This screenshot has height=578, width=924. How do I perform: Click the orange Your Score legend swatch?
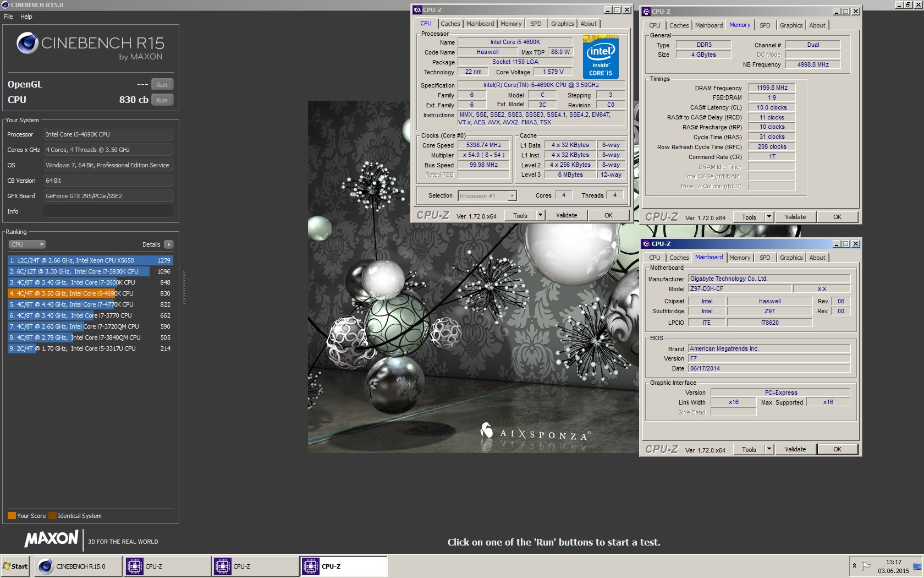tap(12, 516)
